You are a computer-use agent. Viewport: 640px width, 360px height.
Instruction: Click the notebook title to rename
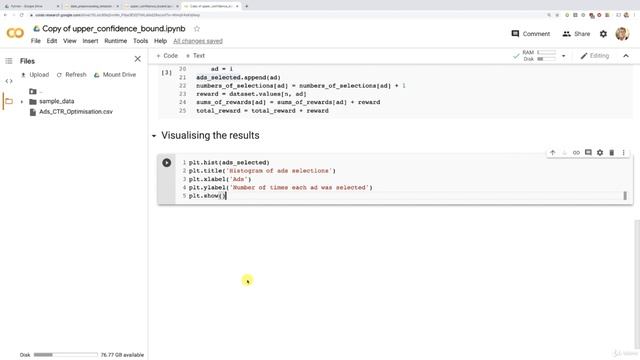(x=113, y=29)
